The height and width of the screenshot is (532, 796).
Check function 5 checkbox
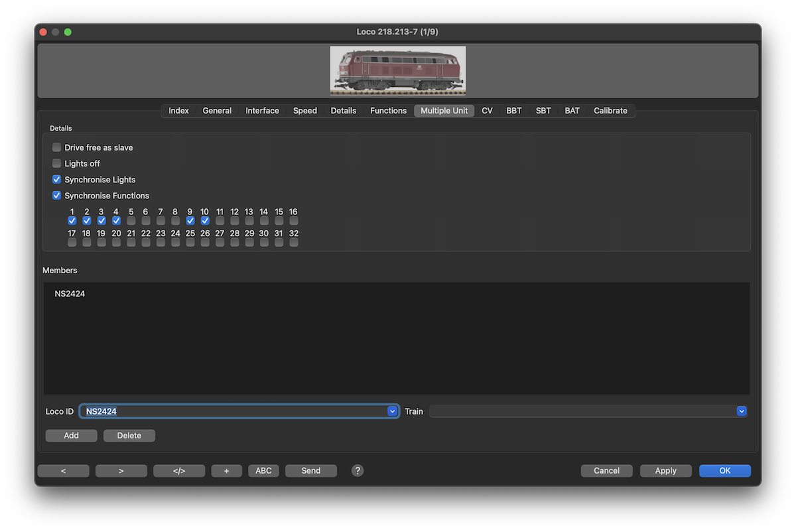pos(131,221)
